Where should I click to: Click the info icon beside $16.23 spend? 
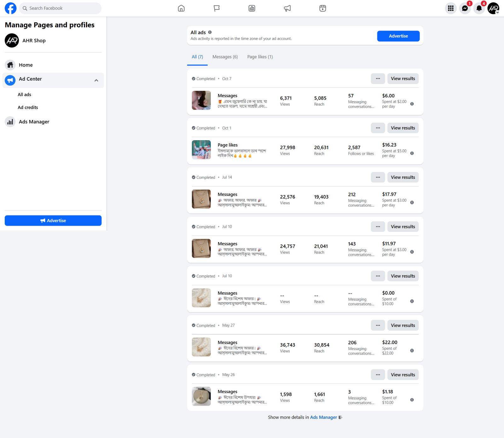(x=412, y=153)
